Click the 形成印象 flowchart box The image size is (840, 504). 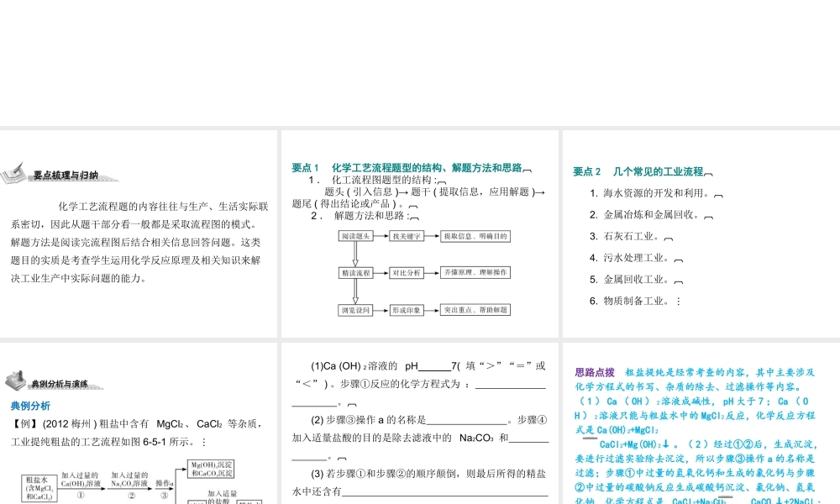point(407,310)
